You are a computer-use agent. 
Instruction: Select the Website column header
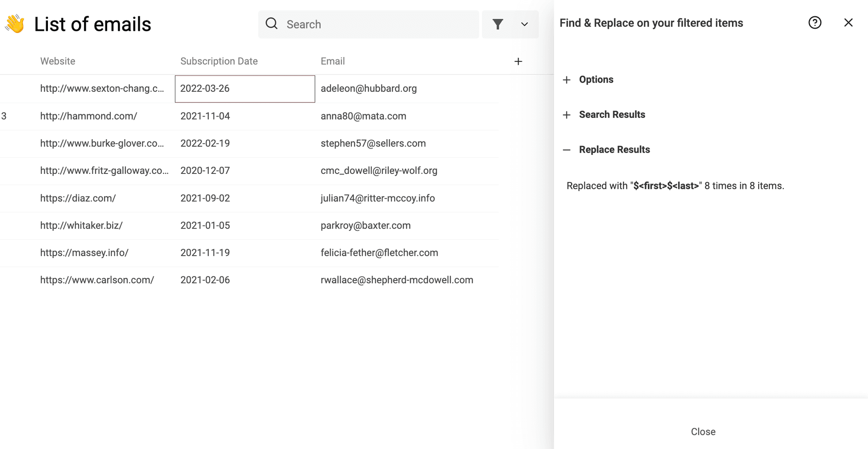pos(58,61)
